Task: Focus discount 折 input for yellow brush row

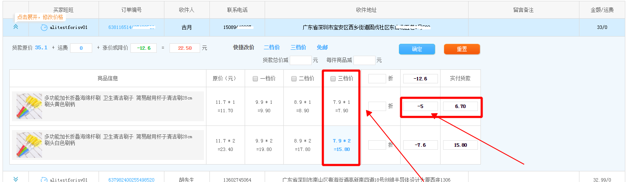Action: (377, 106)
